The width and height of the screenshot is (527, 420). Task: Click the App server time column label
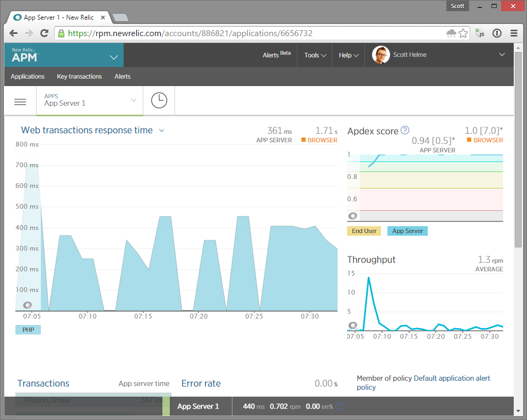(144, 384)
